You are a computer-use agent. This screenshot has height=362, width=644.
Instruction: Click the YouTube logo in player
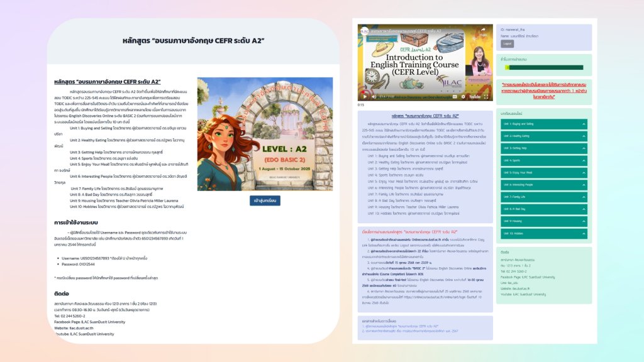coord(476,97)
